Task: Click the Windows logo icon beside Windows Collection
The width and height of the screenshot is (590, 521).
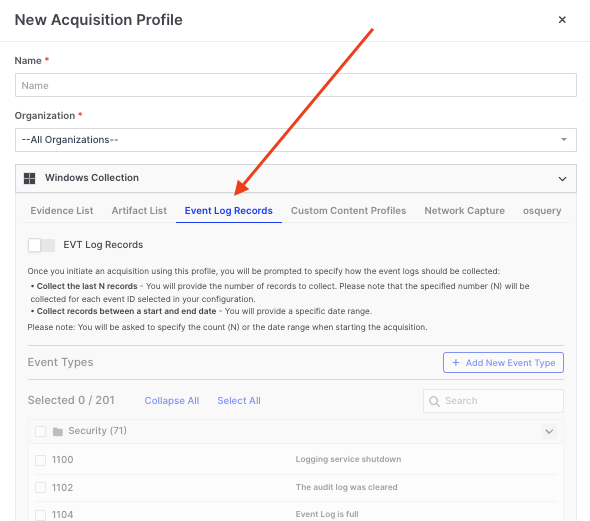Action: click(x=29, y=178)
